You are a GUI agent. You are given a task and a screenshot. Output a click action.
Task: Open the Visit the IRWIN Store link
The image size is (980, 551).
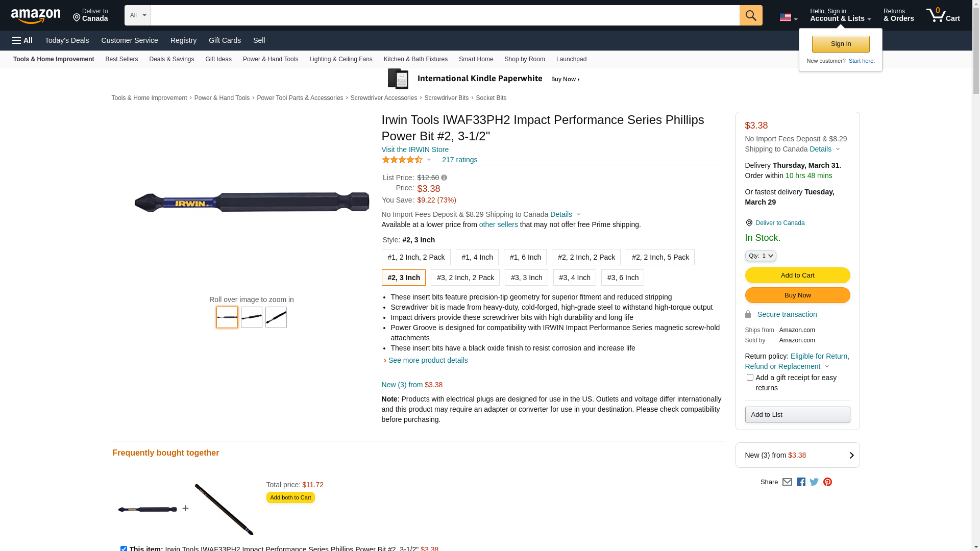coord(415,149)
